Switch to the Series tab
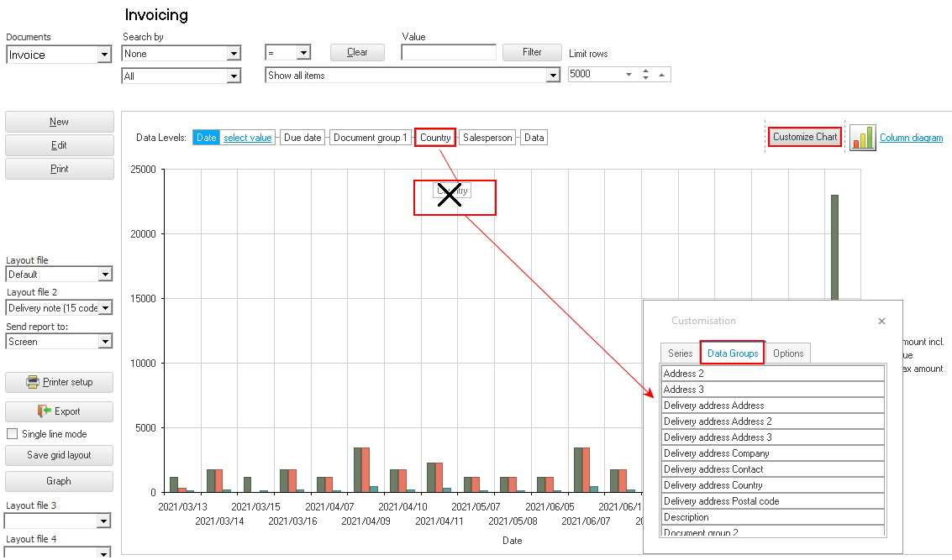Viewport: 952px width, 560px height. [680, 353]
